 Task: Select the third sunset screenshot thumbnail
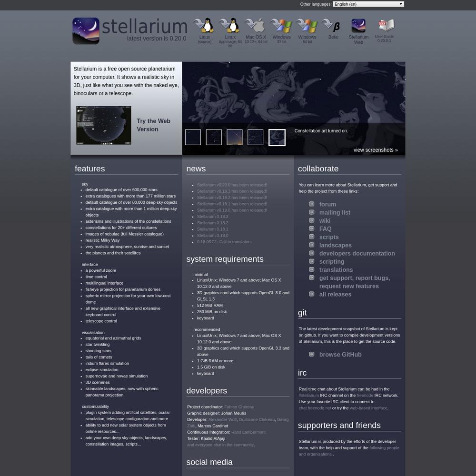(235, 137)
